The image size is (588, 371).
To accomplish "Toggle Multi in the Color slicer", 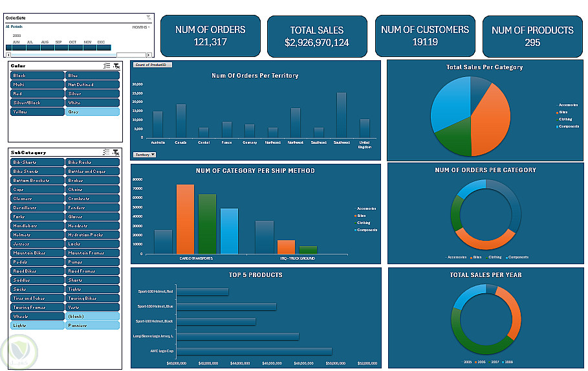I will [x=37, y=84].
